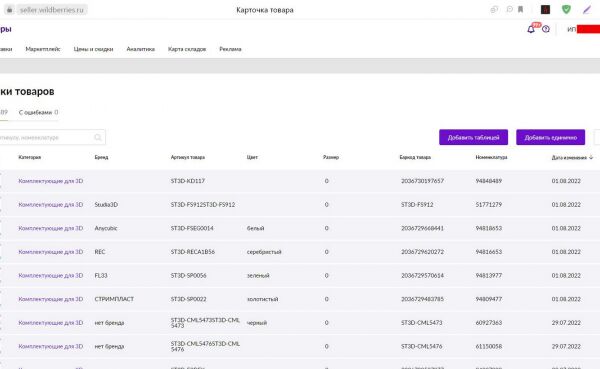Click barcode cell 2036730197657

[x=422, y=181]
